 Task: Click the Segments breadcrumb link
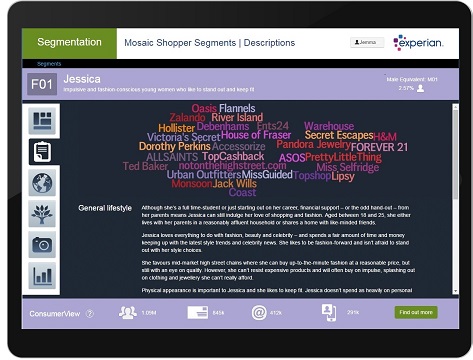tap(49, 64)
